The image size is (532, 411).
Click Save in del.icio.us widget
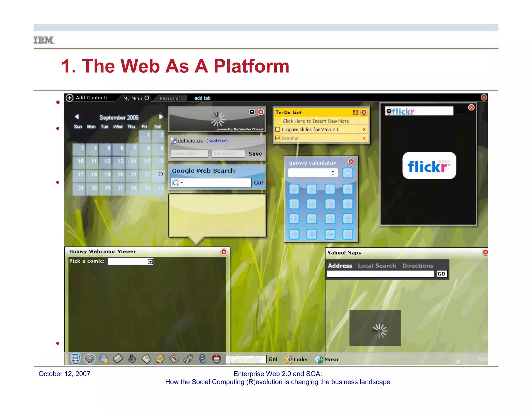pos(255,154)
